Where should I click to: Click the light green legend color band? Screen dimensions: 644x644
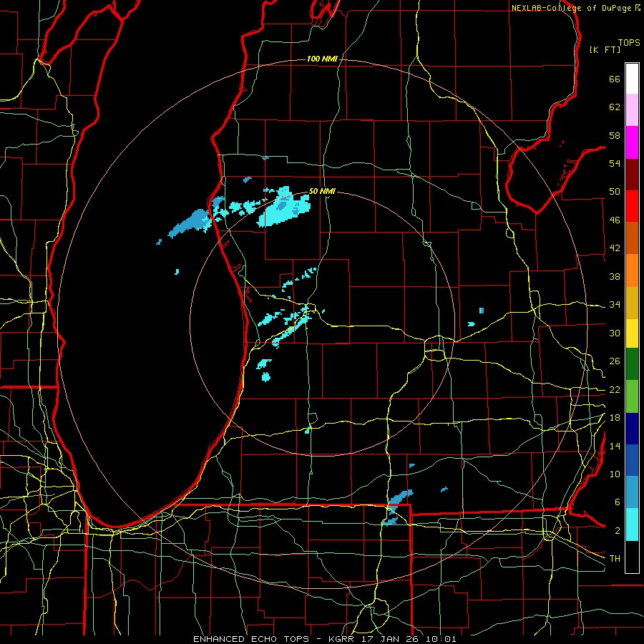pos(632,396)
